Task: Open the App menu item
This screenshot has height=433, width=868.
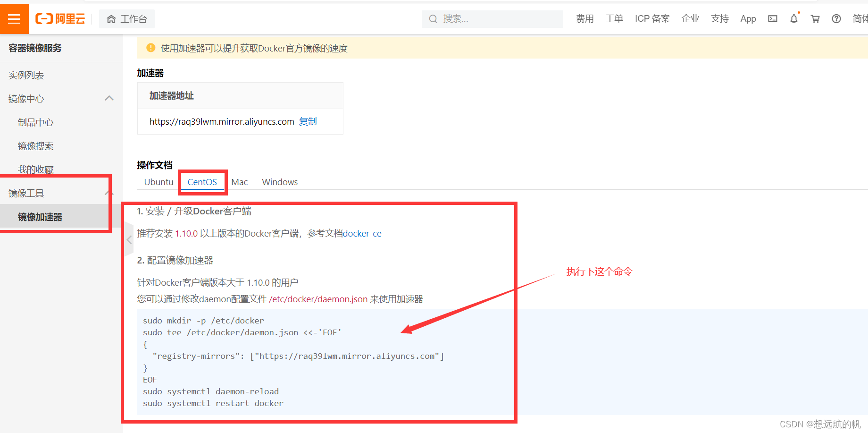Action: (748, 19)
